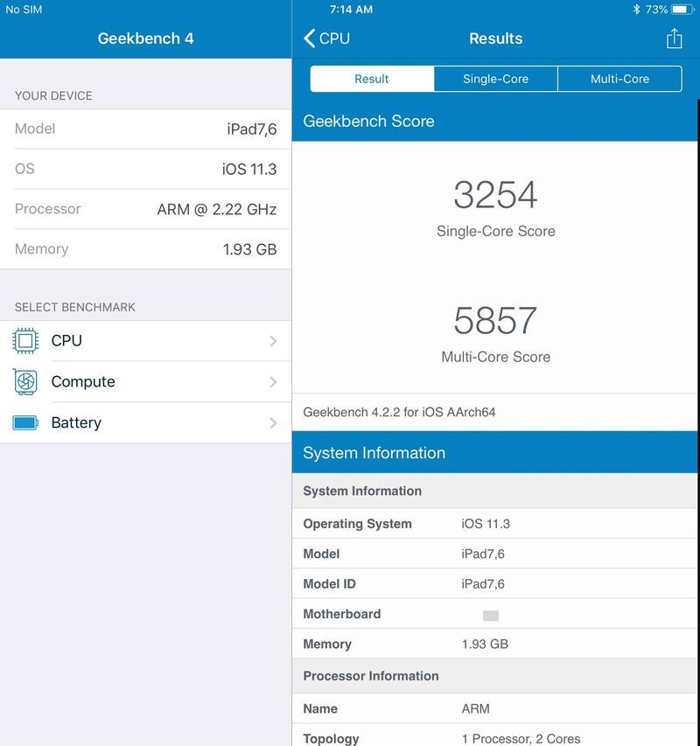
Task: Tap the blue System Information section header
Action: click(x=495, y=452)
